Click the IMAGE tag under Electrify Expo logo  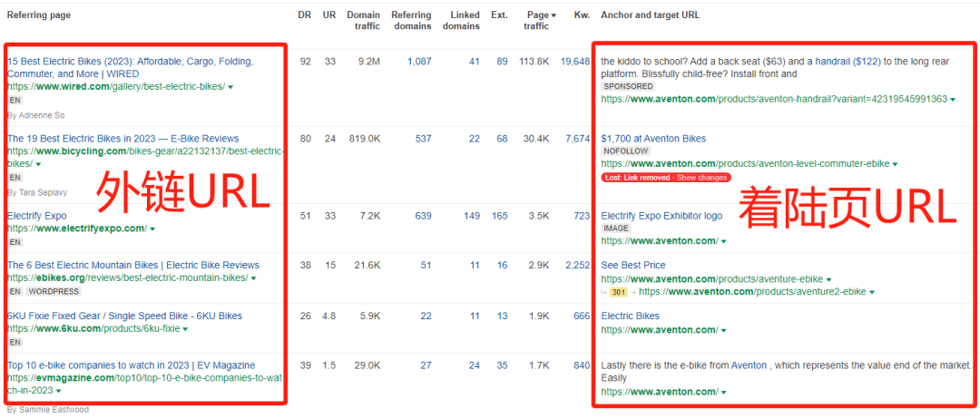[616, 228]
